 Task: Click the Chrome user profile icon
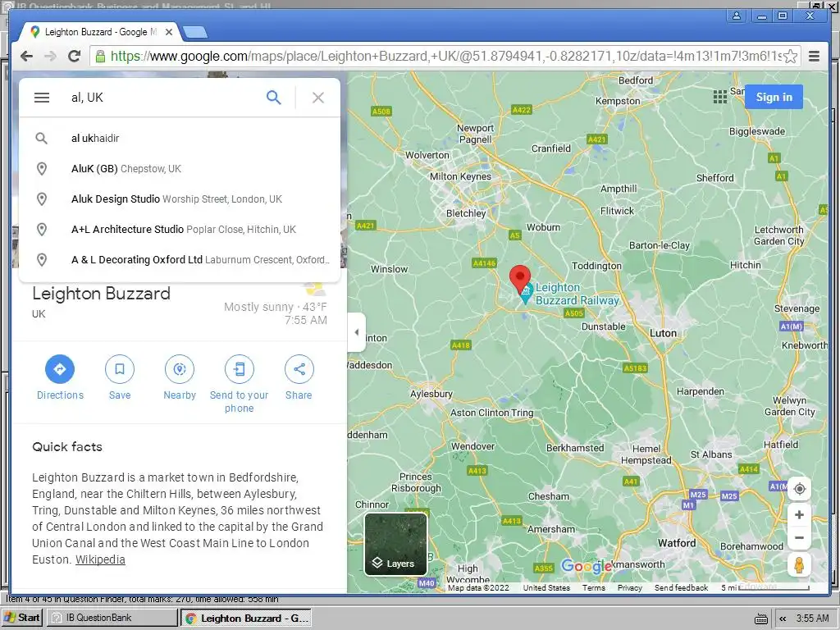pyautogui.click(x=737, y=16)
